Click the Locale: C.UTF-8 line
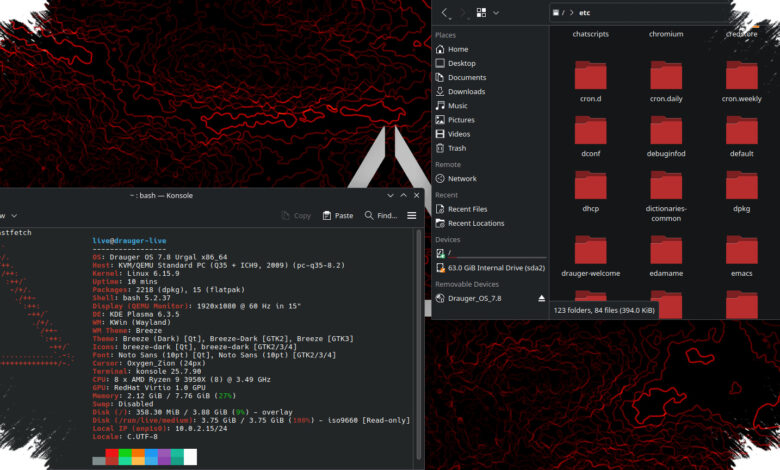Screen dimensions: 780x470 coord(125,437)
